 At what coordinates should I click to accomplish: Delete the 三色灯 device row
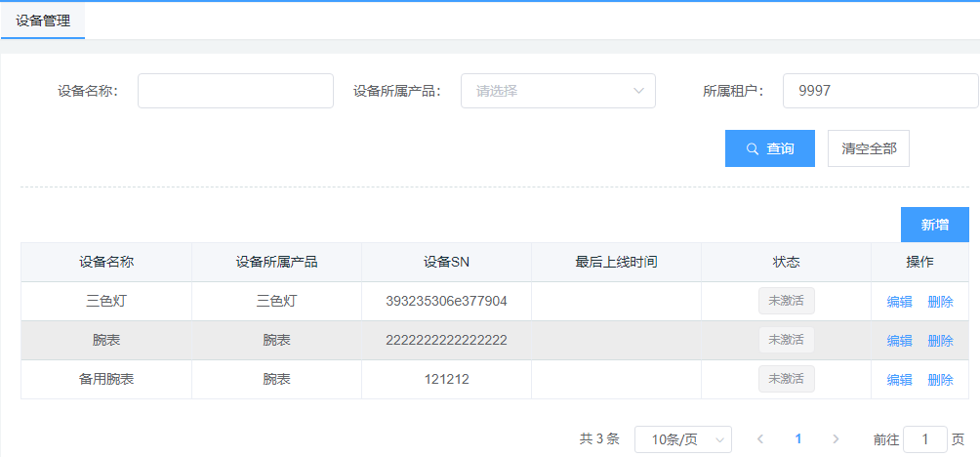tap(940, 302)
